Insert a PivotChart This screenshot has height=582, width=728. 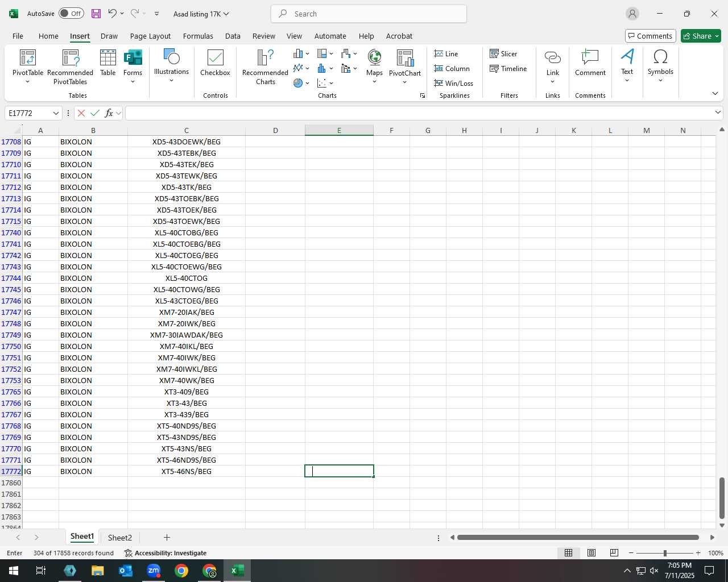pyautogui.click(x=405, y=66)
